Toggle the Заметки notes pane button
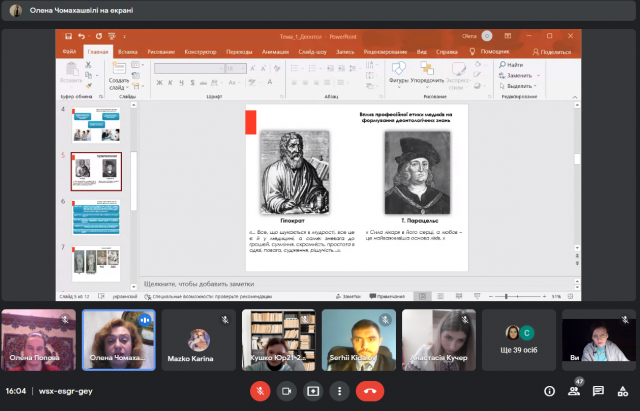Screen dimensions: 640x411 [x=350, y=296]
